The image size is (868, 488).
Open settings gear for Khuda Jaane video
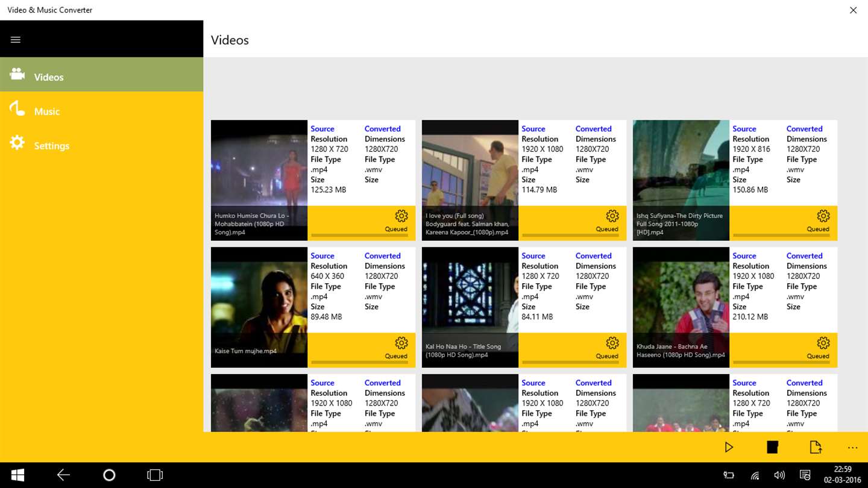pos(823,343)
